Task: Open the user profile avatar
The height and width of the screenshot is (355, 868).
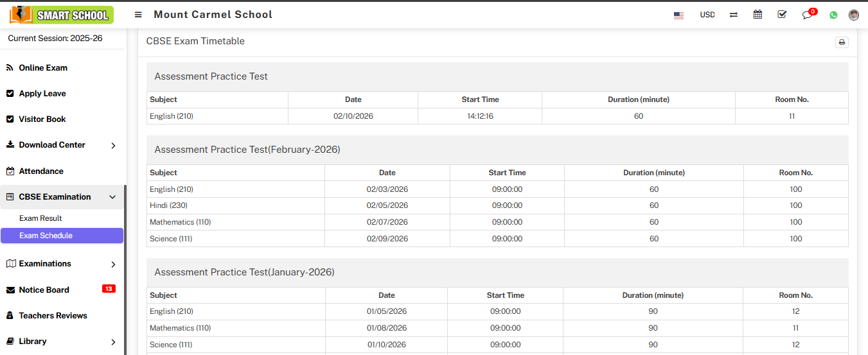Action: pos(854,15)
